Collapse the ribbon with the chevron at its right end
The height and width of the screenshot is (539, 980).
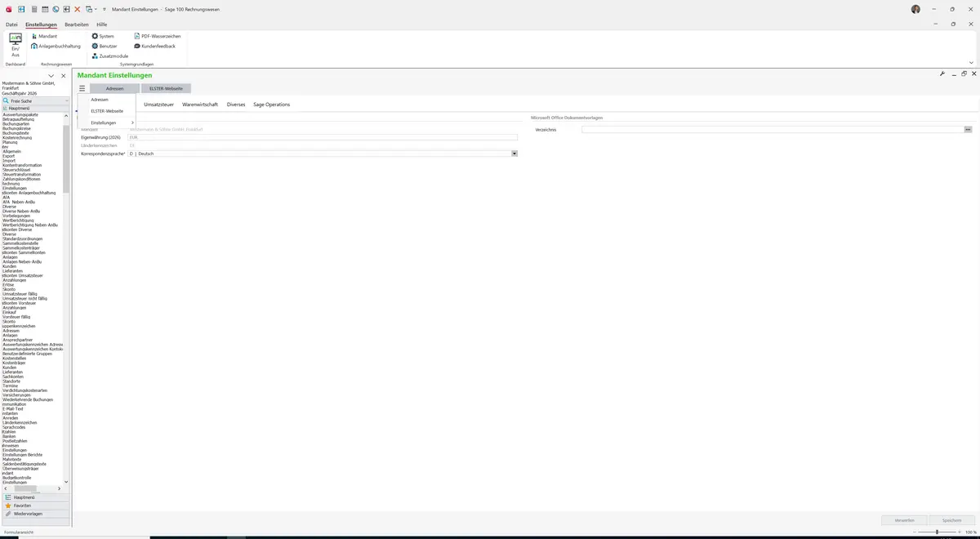(971, 62)
